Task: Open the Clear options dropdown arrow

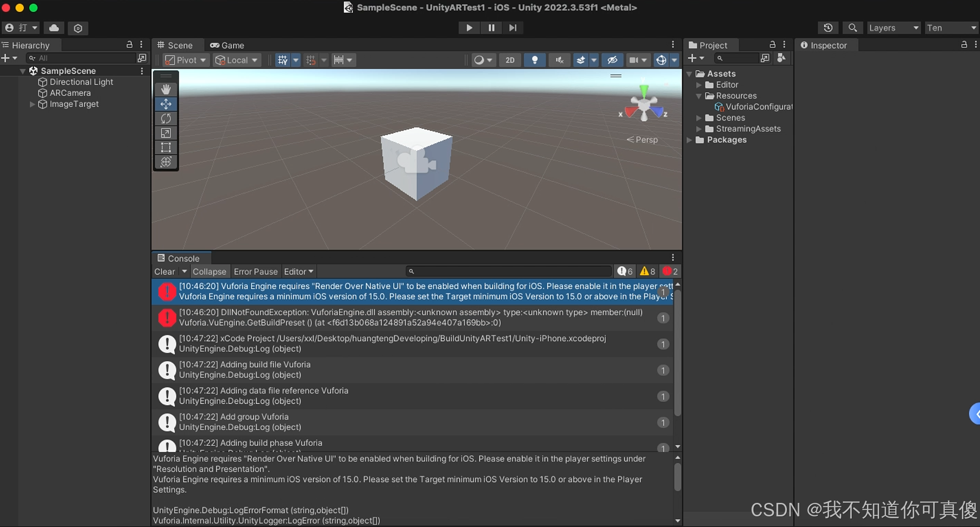Action: [x=184, y=272]
